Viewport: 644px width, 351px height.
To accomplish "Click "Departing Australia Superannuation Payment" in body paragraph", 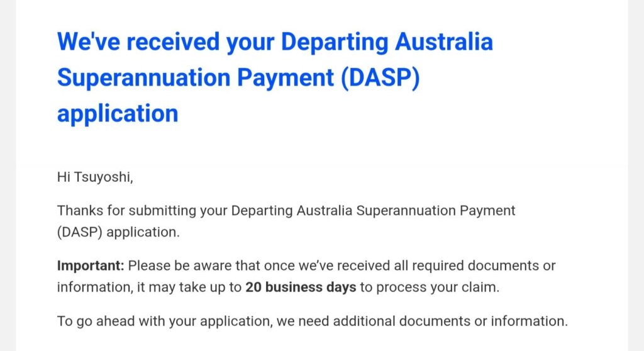I will (374, 211).
